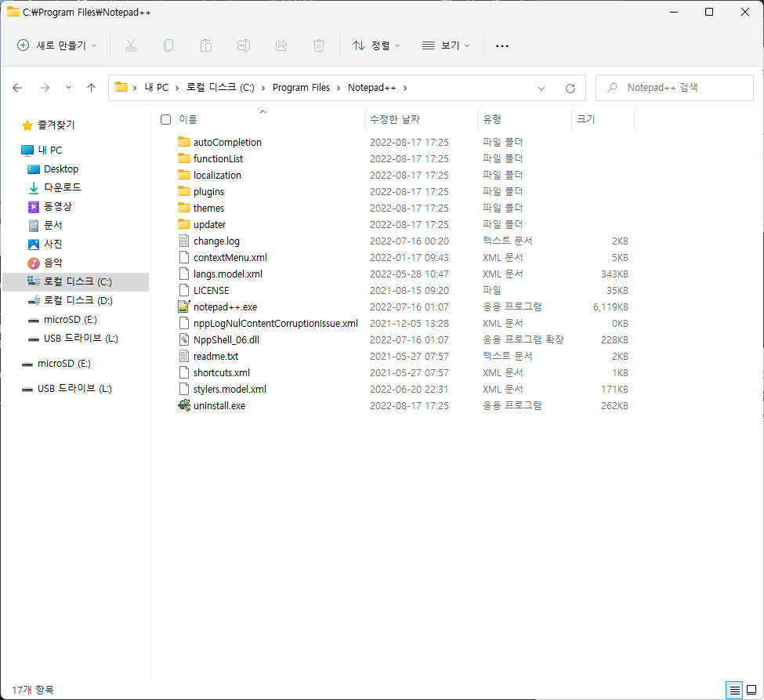Select microSD (E:) under 내 PC

[63, 320]
